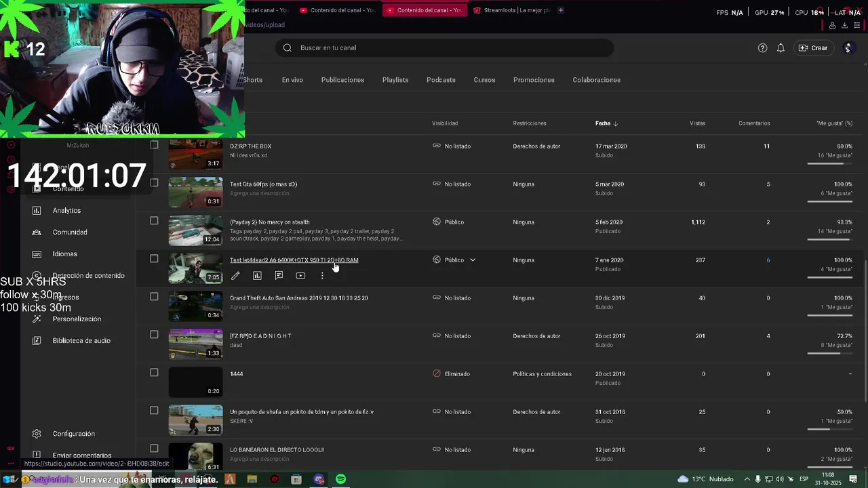
Task: Check the LO BANEARON EL DIRECTO row
Action: (154, 449)
